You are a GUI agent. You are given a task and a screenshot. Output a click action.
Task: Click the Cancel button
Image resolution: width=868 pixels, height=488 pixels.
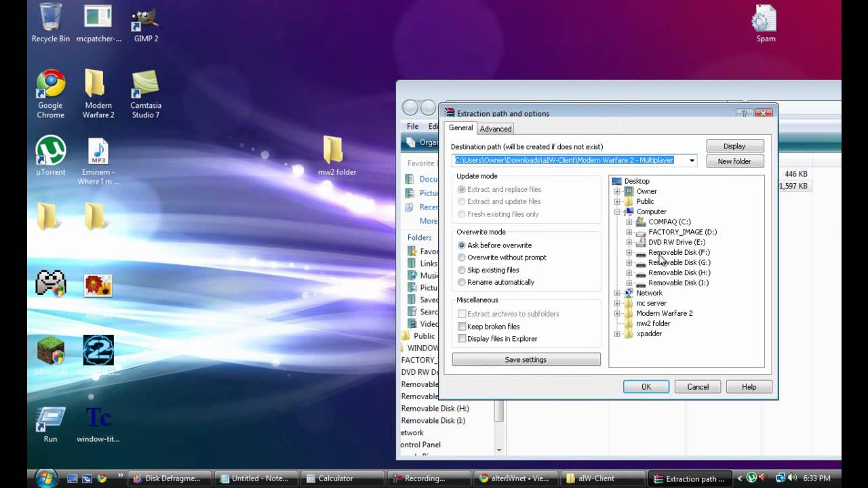point(698,387)
